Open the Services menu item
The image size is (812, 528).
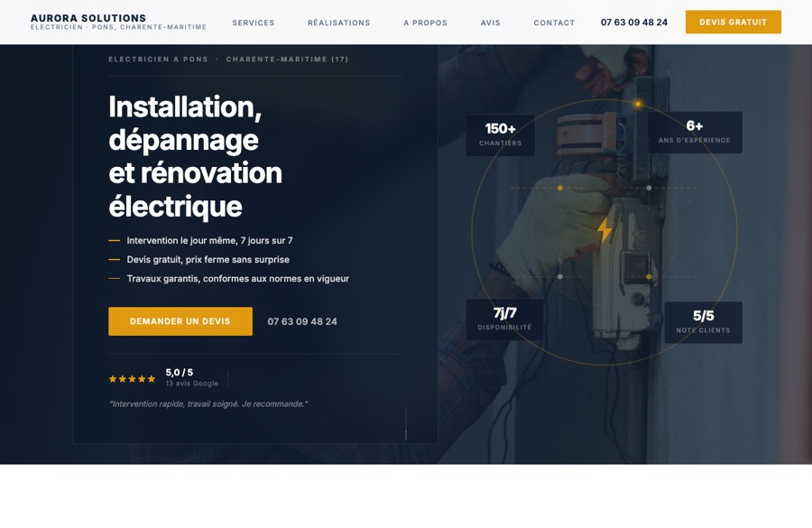(254, 23)
